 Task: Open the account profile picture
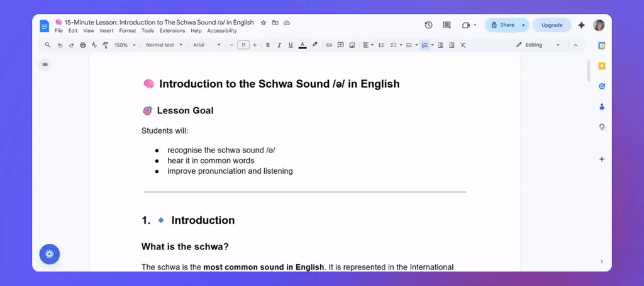pyautogui.click(x=599, y=25)
